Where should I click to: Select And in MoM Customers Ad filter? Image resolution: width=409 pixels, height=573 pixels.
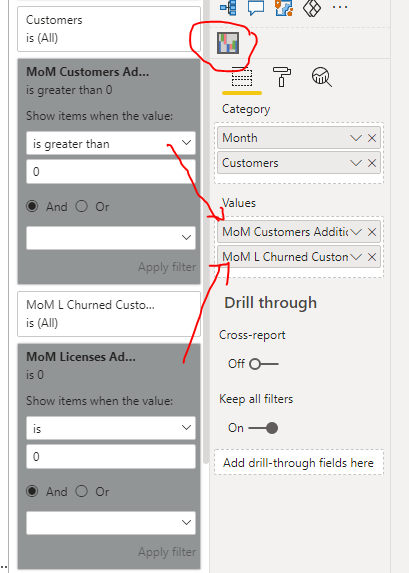pos(32,206)
